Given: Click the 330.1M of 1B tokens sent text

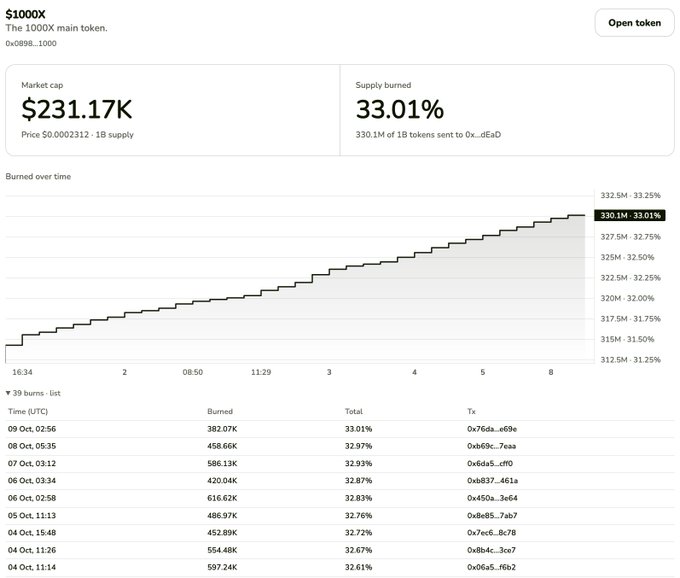Looking at the screenshot, I should 428,135.
